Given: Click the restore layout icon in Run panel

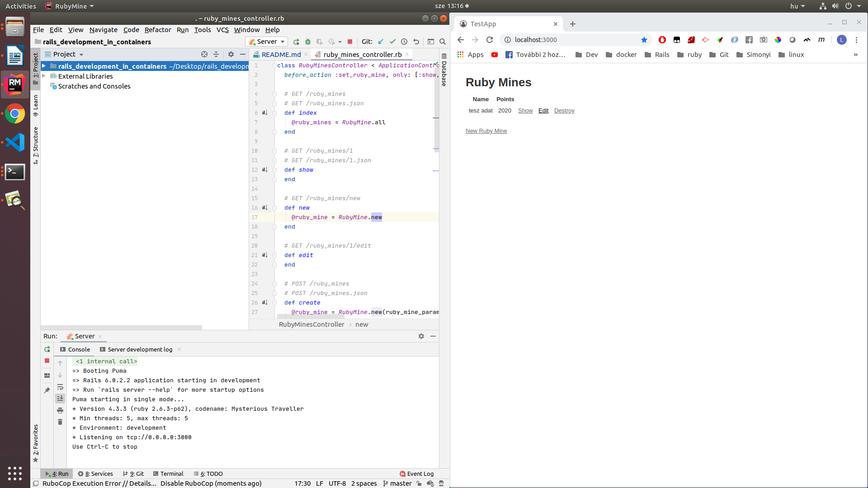Looking at the screenshot, I should click(x=47, y=375).
